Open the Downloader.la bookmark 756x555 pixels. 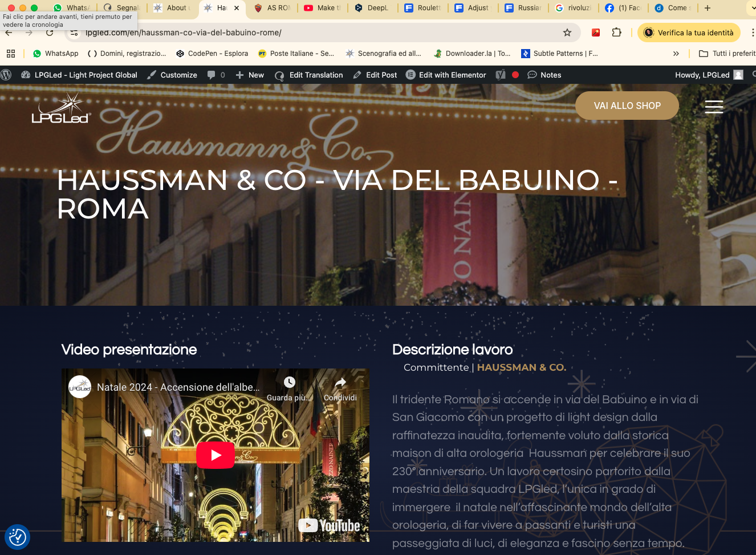pyautogui.click(x=472, y=54)
